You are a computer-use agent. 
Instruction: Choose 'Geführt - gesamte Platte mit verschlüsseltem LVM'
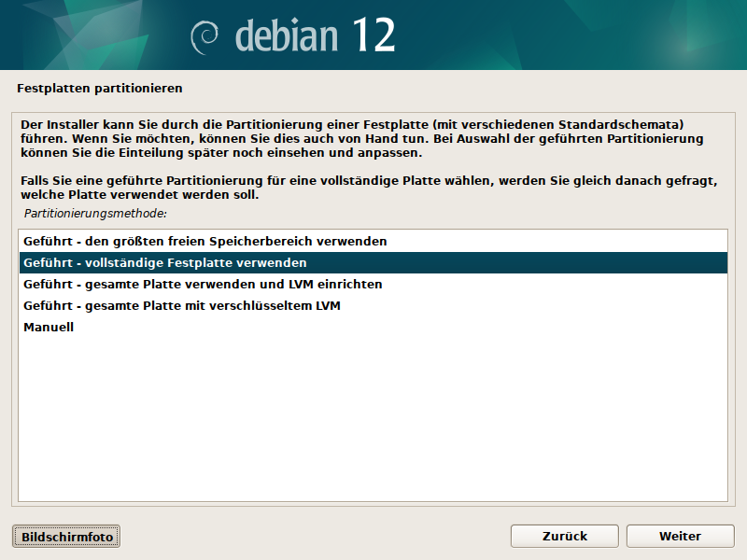click(373, 306)
